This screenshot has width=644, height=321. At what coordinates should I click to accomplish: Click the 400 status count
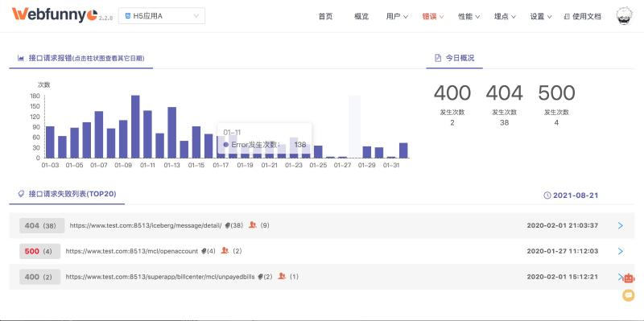pos(452,93)
